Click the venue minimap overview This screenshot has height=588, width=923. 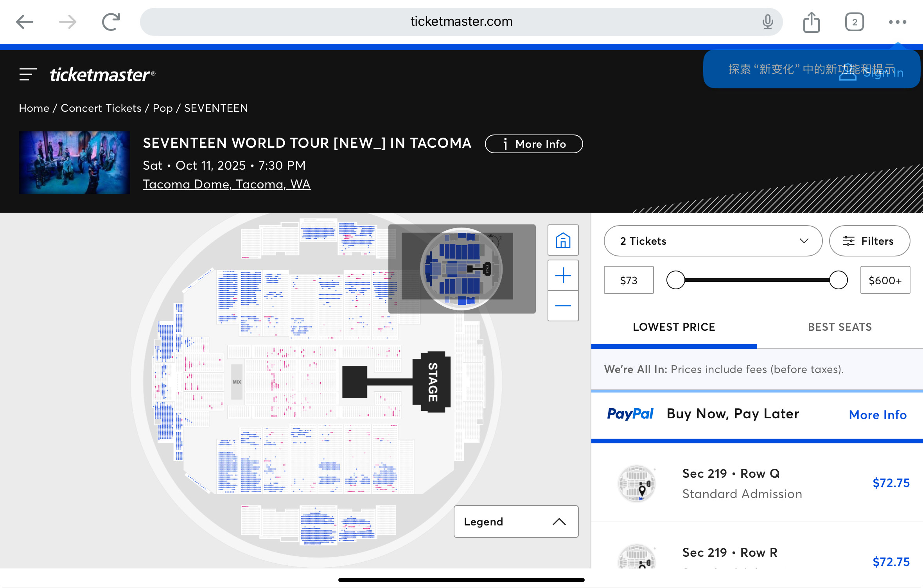tap(461, 269)
